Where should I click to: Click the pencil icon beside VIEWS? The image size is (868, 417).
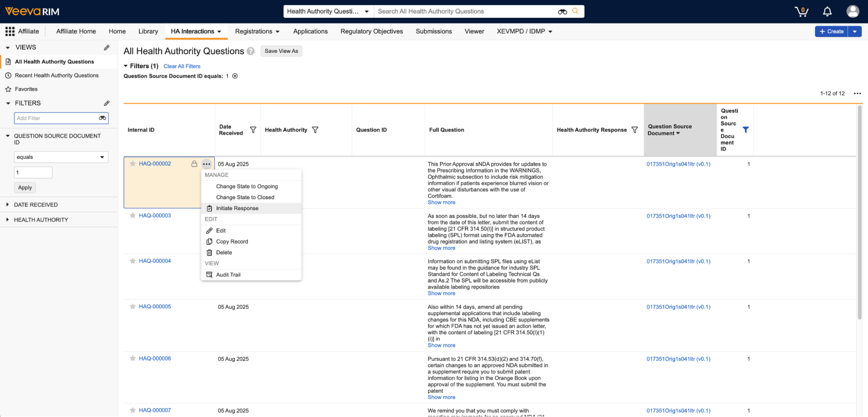pyautogui.click(x=106, y=48)
